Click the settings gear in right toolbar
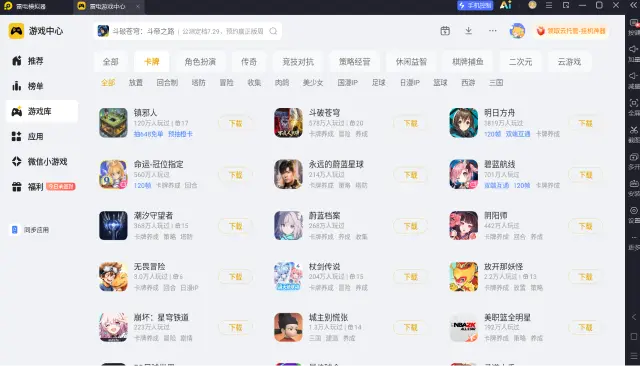 coord(633,211)
